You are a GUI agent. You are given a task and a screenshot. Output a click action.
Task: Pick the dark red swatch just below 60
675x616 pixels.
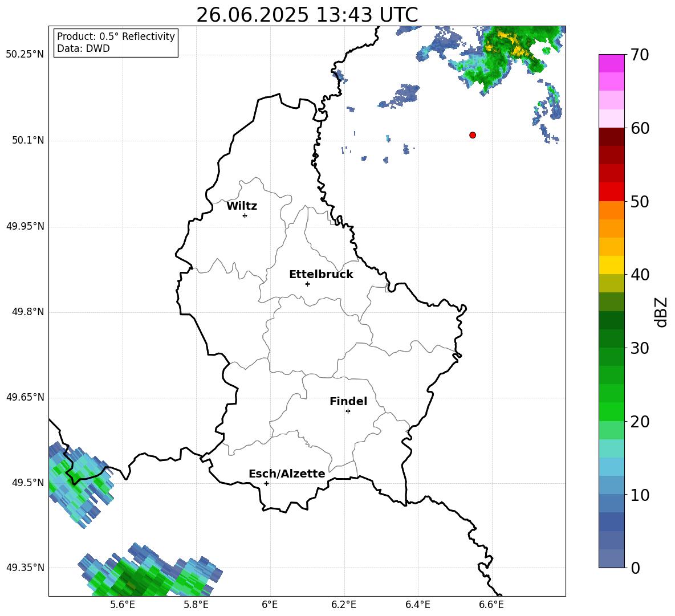tap(611, 137)
